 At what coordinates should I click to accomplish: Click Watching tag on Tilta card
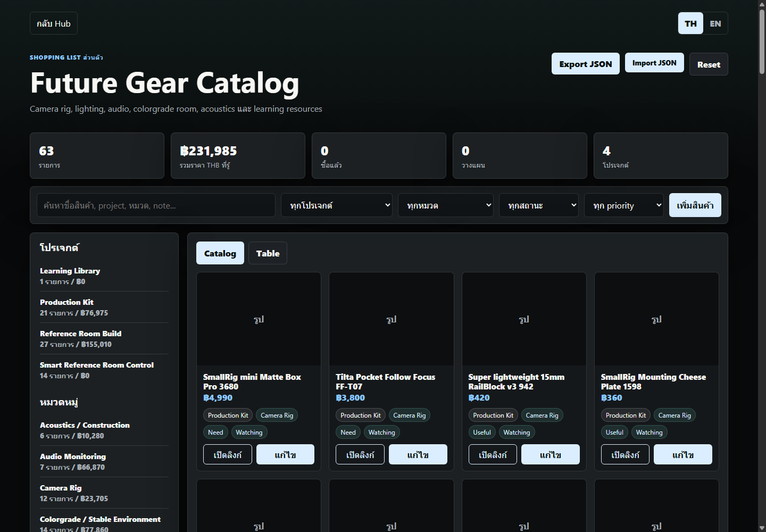[382, 433]
